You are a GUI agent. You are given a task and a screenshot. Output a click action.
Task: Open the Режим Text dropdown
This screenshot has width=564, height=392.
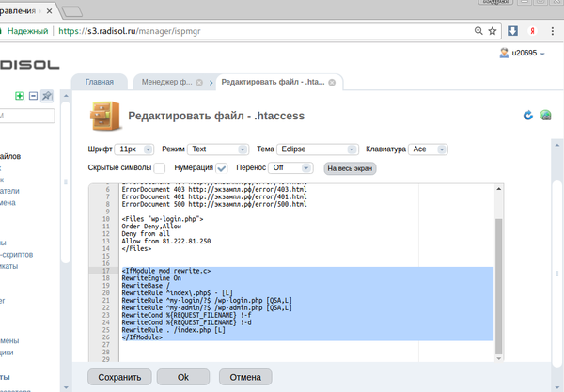[x=218, y=149]
